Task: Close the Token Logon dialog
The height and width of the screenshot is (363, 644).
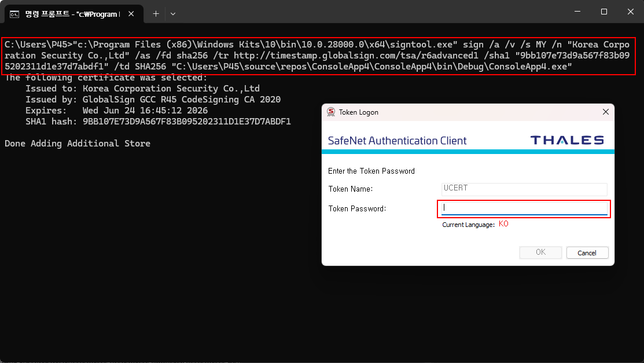Action: point(605,112)
